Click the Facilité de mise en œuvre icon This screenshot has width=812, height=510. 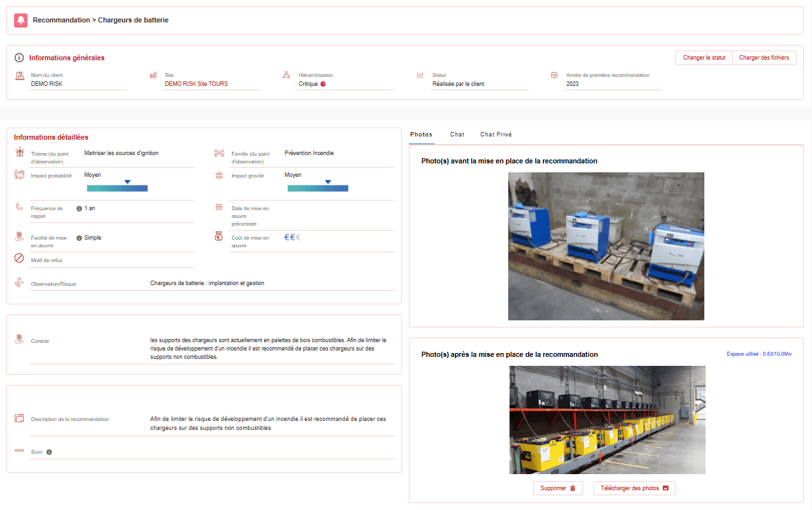point(19,237)
